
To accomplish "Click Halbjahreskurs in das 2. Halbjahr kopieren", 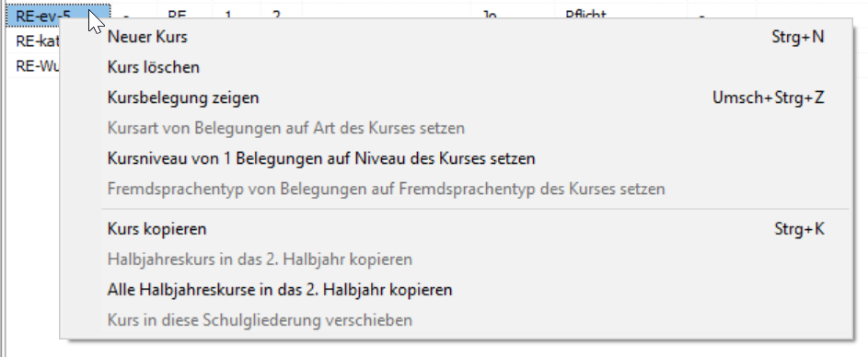I will [x=260, y=259].
